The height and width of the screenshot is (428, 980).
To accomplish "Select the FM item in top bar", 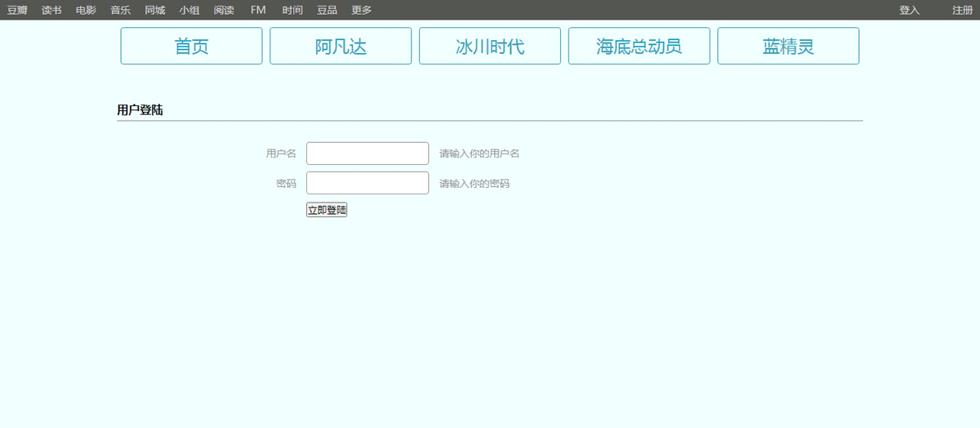I will (258, 10).
